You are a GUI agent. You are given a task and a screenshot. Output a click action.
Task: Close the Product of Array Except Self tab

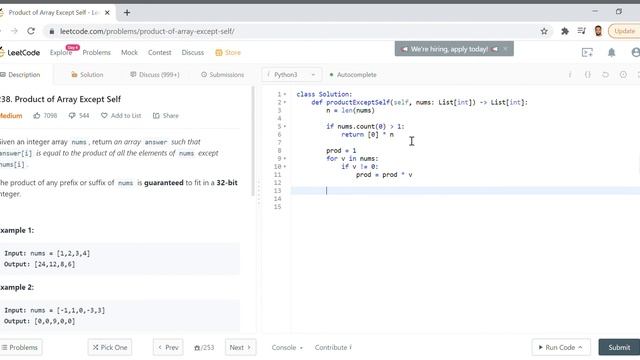click(107, 13)
